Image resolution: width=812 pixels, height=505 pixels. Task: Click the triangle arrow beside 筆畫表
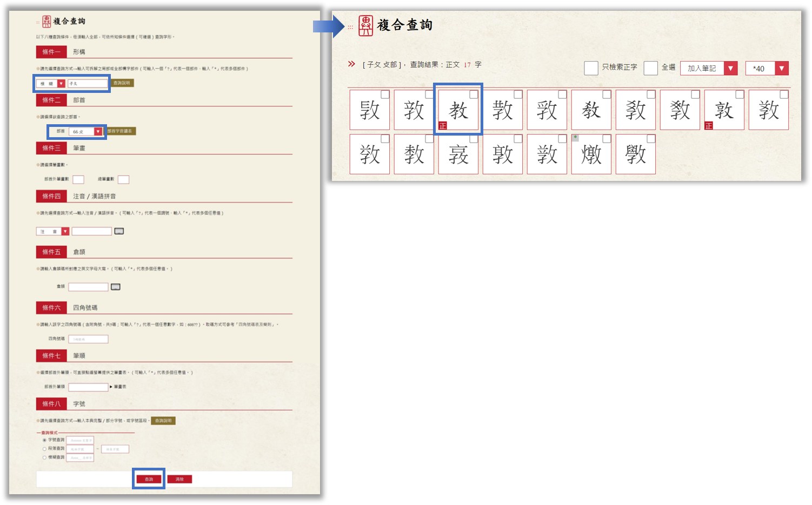click(x=111, y=387)
